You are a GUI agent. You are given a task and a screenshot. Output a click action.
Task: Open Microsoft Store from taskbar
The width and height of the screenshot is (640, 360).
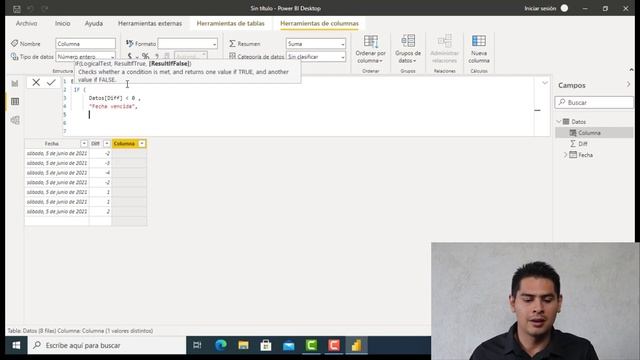tap(266, 345)
